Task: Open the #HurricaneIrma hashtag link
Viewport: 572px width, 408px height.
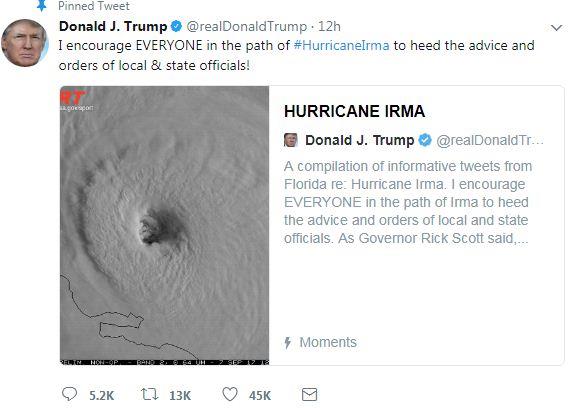Action: [x=341, y=46]
